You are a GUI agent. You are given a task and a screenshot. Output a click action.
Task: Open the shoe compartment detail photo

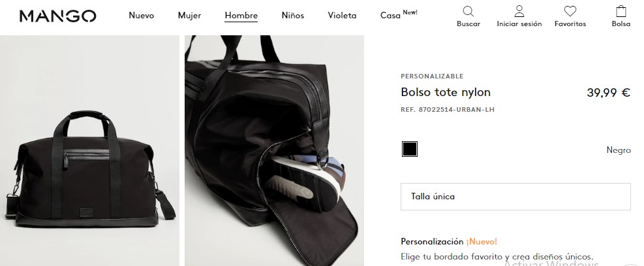click(x=274, y=150)
